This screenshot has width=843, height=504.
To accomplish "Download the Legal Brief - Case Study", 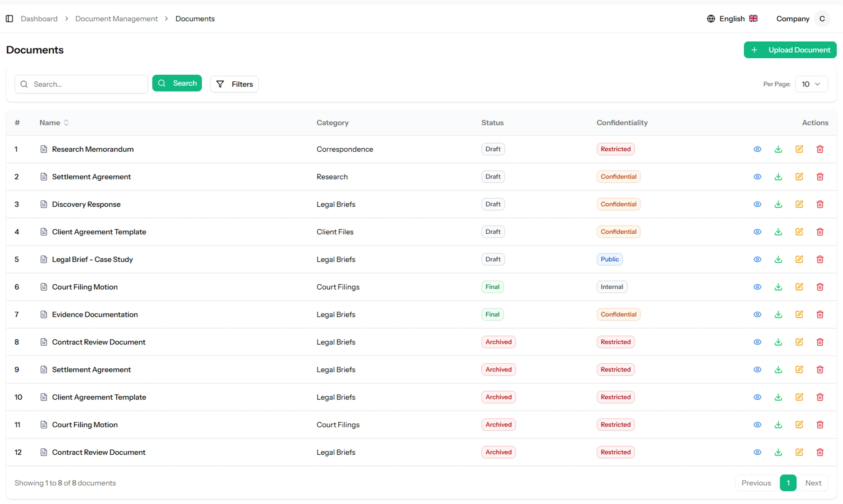I will pos(778,259).
